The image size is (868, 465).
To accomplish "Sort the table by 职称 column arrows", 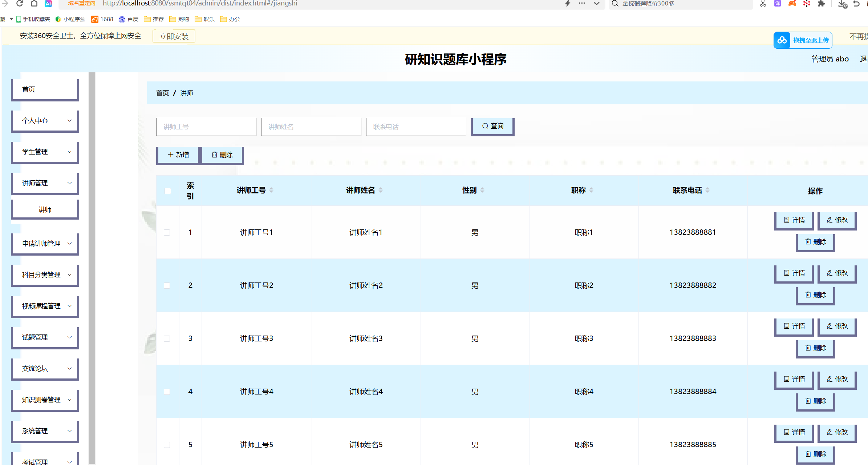I will click(x=591, y=190).
